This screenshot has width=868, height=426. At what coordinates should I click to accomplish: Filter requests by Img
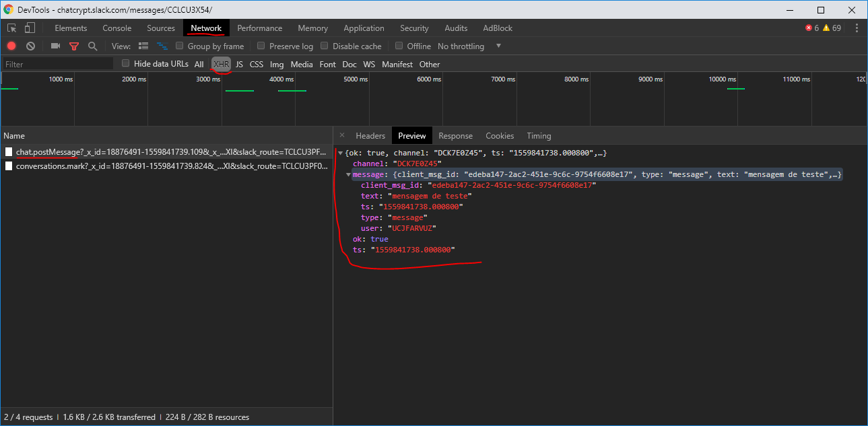pyautogui.click(x=277, y=65)
